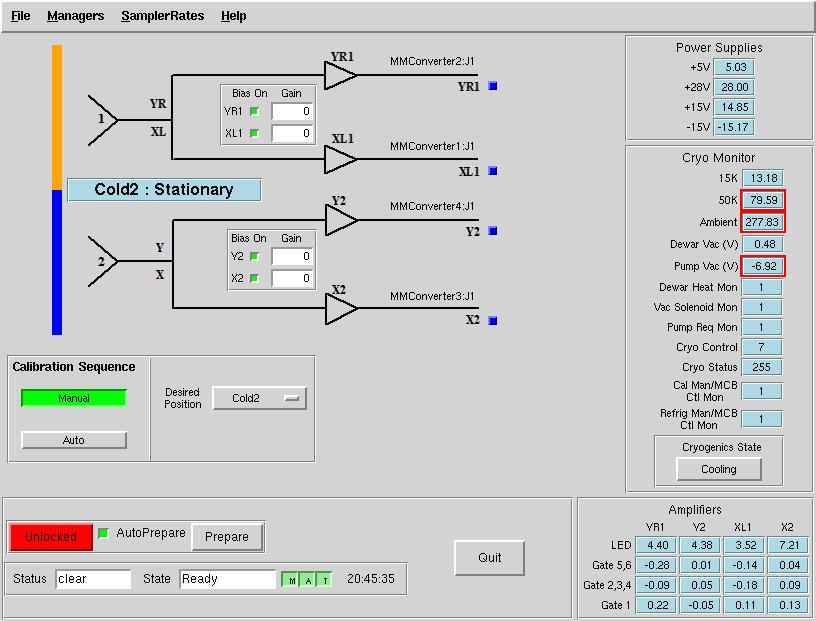Screen dimensions: 816x621
Task: Switch calibration sequence to Auto
Action: (74, 440)
